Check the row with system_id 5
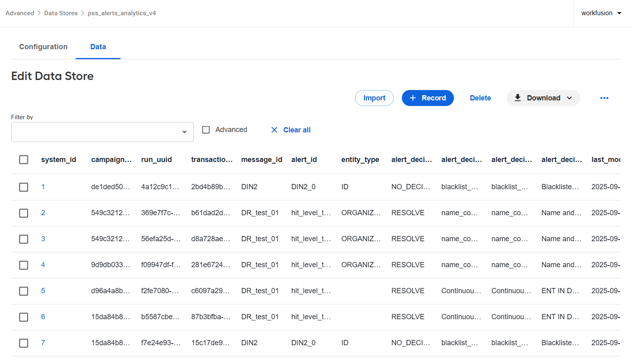Viewport: 632px width, 364px height. (24, 291)
